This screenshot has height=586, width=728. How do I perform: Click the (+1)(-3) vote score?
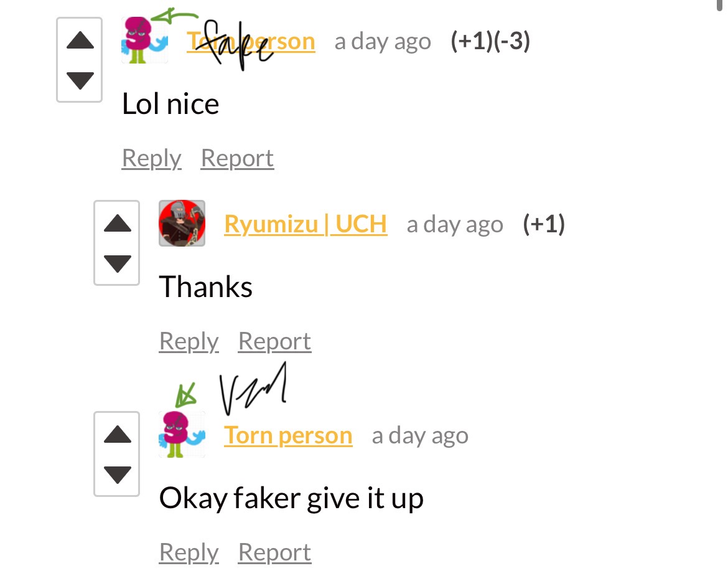coord(490,41)
